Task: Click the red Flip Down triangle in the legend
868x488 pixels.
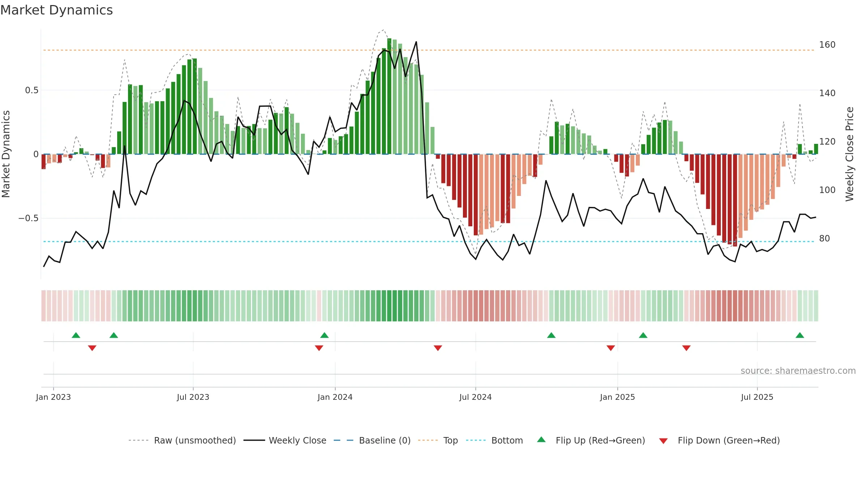Action: (663, 441)
